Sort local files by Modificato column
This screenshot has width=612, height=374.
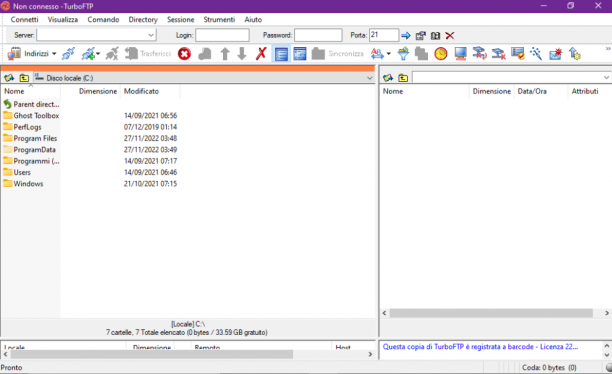(x=150, y=91)
